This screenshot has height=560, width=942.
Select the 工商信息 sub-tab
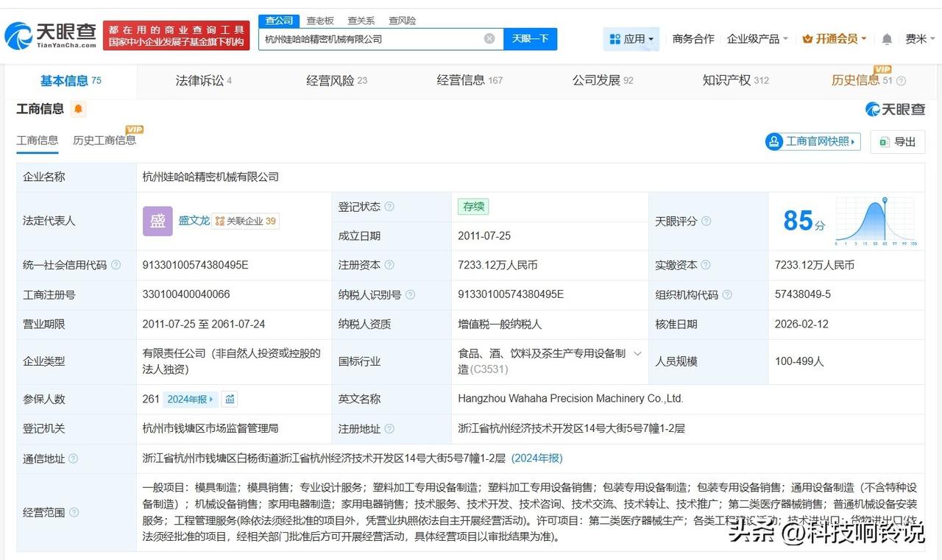38,141
